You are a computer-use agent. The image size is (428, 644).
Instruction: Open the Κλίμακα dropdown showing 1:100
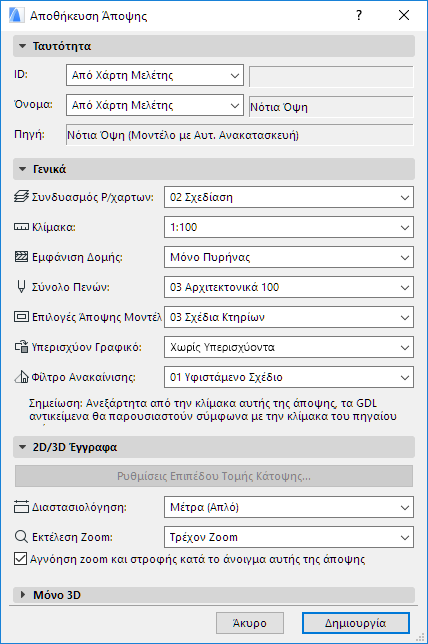click(289, 227)
